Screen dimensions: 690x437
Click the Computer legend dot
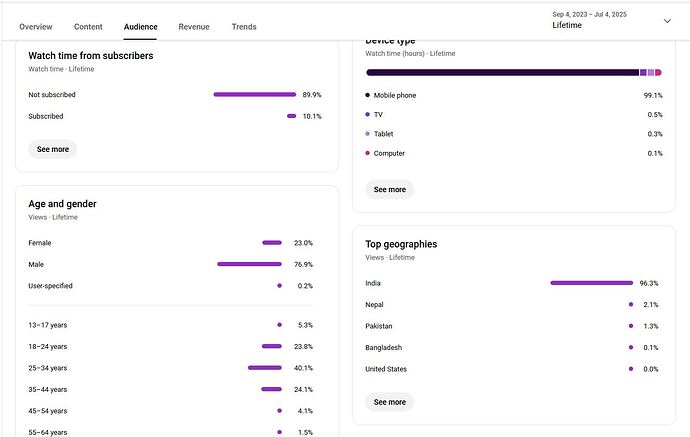tap(367, 153)
